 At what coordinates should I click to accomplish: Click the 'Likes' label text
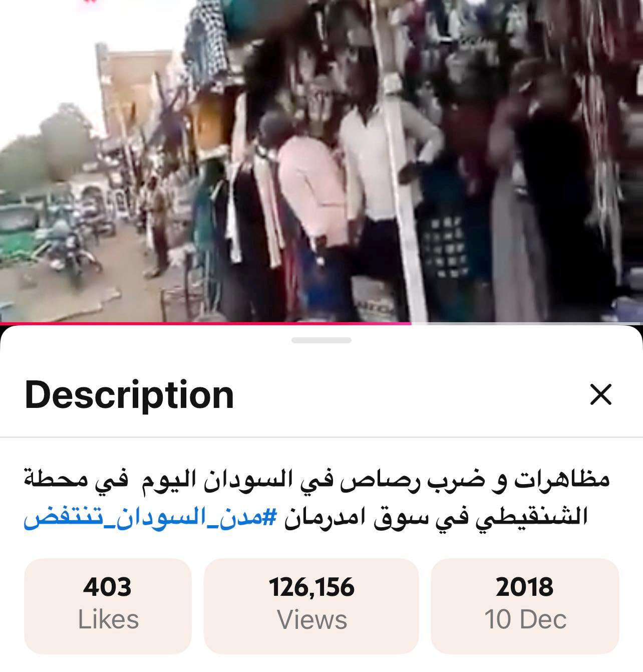click(x=108, y=619)
